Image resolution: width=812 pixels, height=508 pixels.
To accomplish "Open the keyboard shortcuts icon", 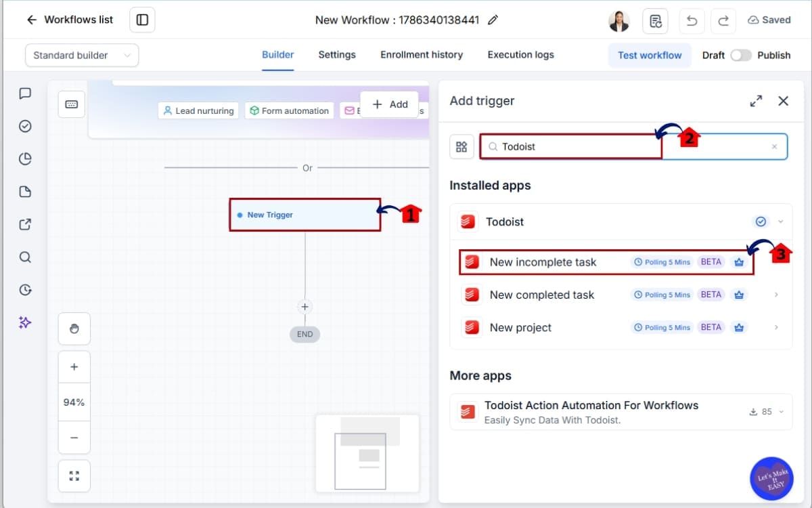I will [72, 104].
